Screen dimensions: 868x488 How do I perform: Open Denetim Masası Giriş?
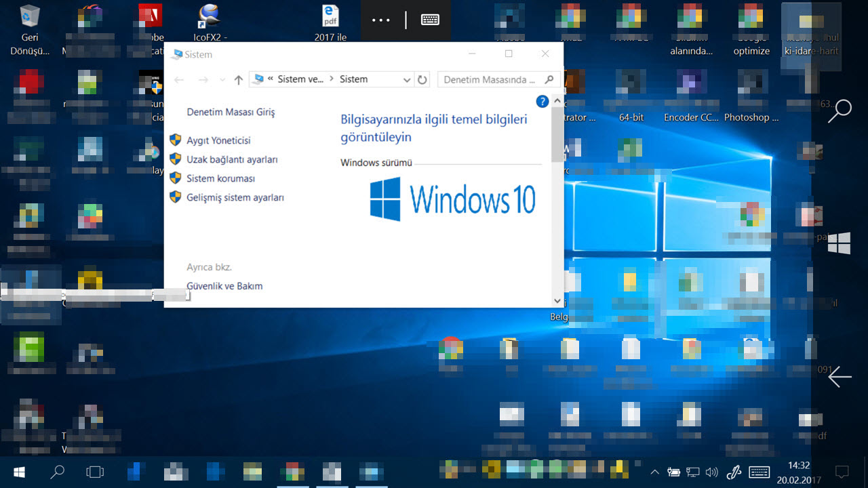(231, 113)
